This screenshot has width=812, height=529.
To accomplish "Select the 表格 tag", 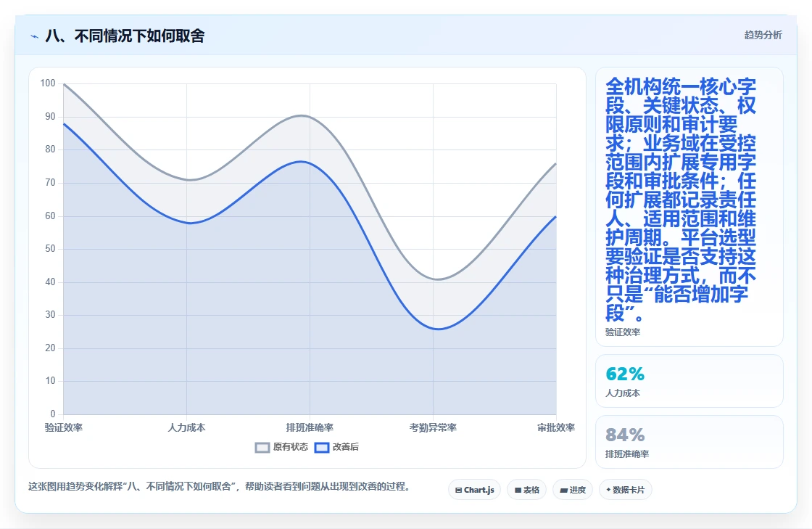I will pos(526,490).
